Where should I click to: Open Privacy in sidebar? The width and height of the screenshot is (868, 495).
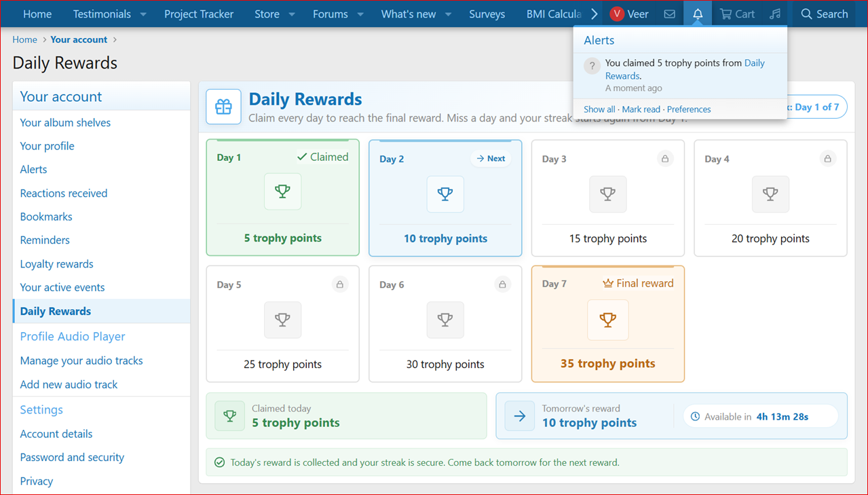pos(37,481)
